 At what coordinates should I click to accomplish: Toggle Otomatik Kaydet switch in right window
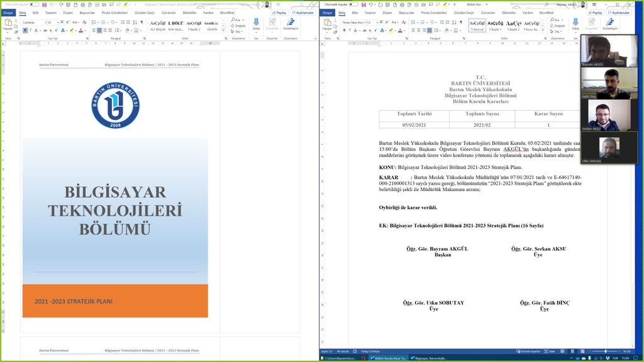pyautogui.click(x=354, y=4)
